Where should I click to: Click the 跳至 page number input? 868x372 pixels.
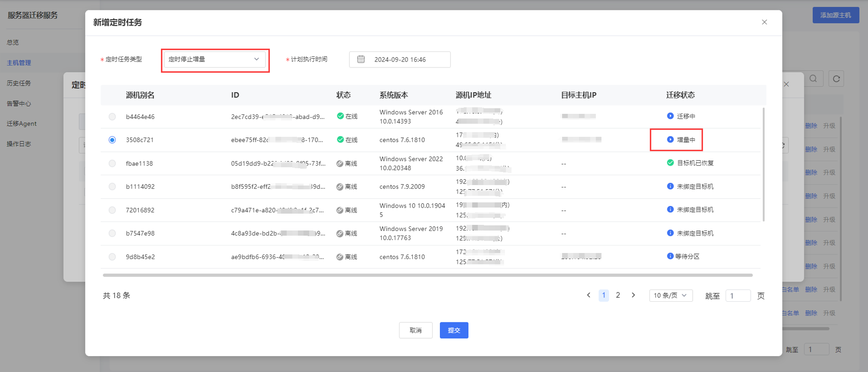pyautogui.click(x=738, y=296)
